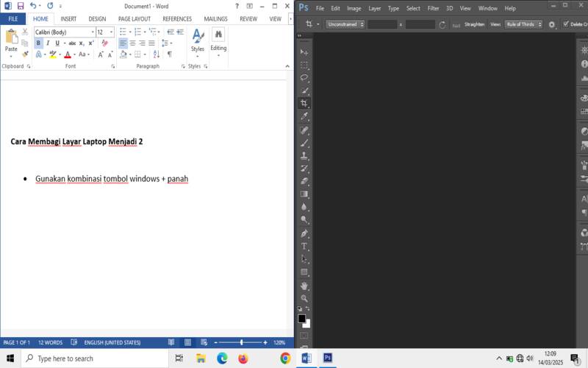Open the Window menu in Photoshop

(487, 8)
